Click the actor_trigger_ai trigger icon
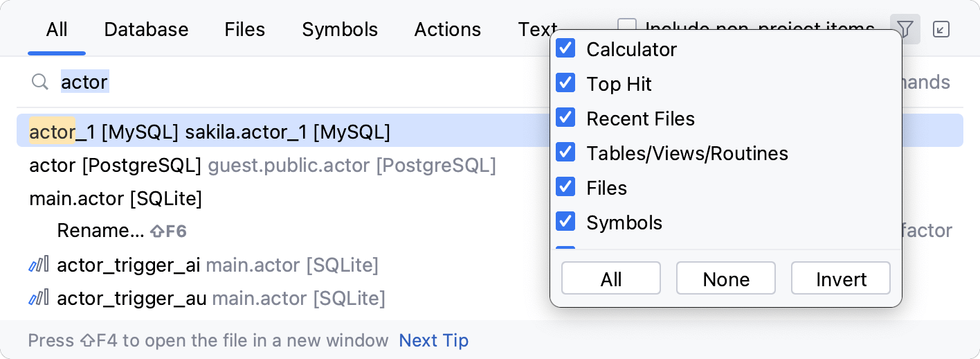The width and height of the screenshot is (980, 359). coord(39,265)
